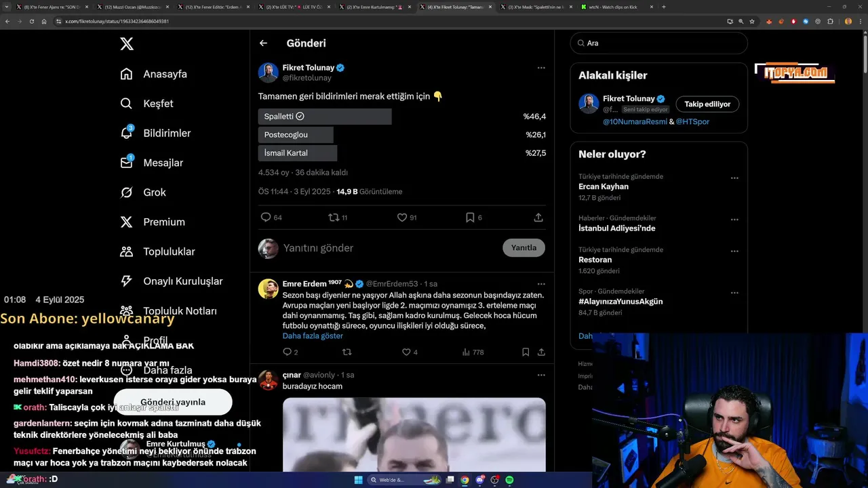Open reply icon with 64 replies
This screenshot has height=488, width=868.
click(271, 218)
